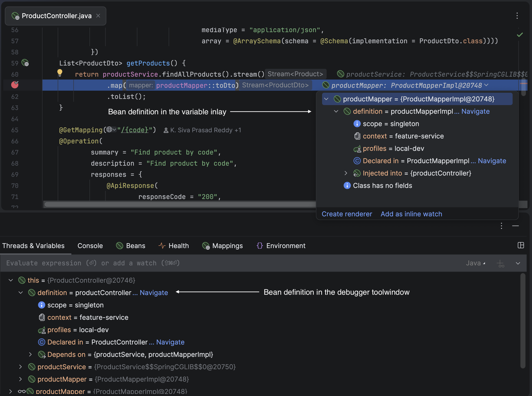Click the endpoint gutter icon on line 59
The image size is (532, 396).
click(25, 63)
